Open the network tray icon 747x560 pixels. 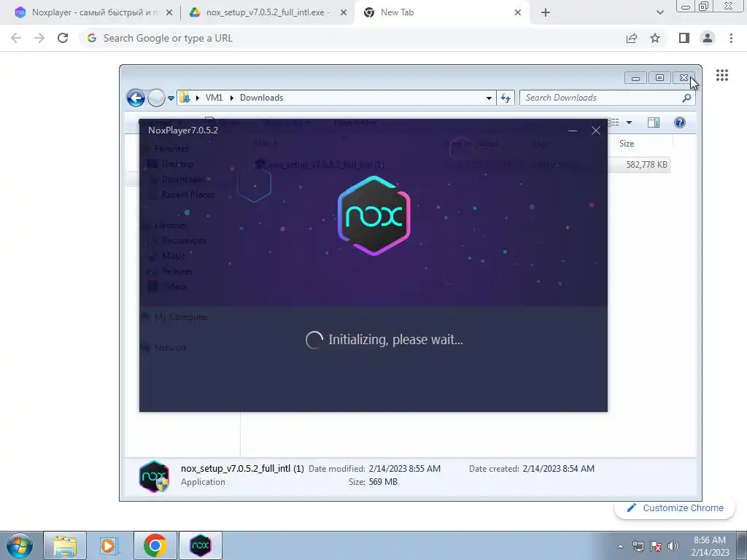pyautogui.click(x=638, y=546)
